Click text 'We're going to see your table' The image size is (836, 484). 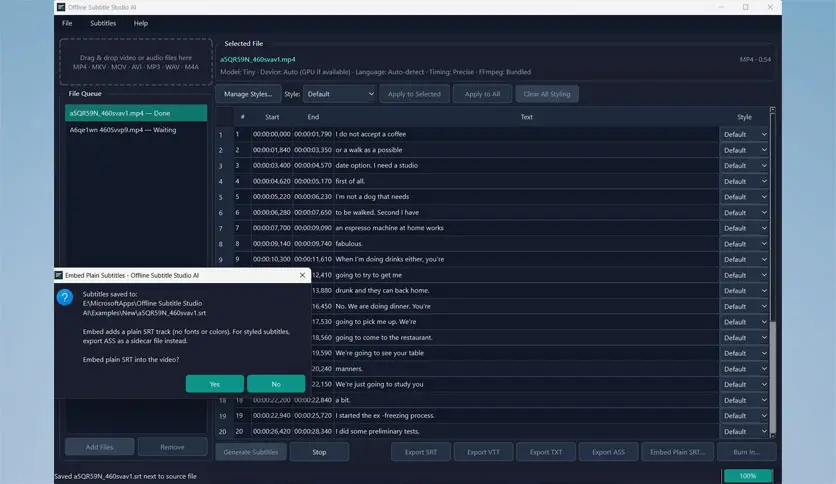tap(380, 353)
